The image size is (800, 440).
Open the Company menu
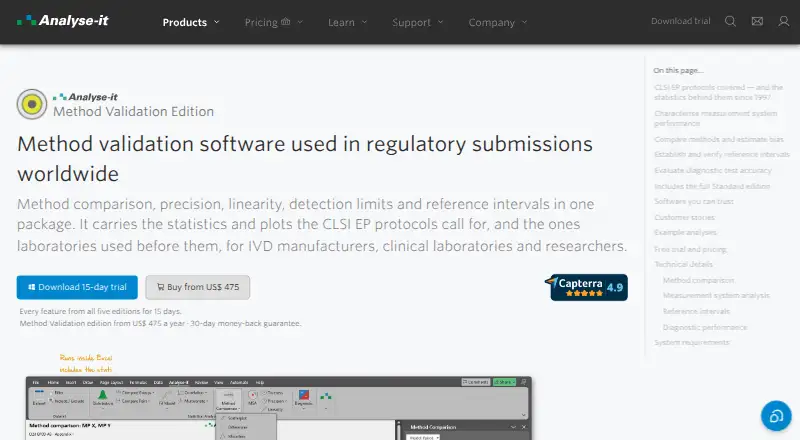click(497, 22)
